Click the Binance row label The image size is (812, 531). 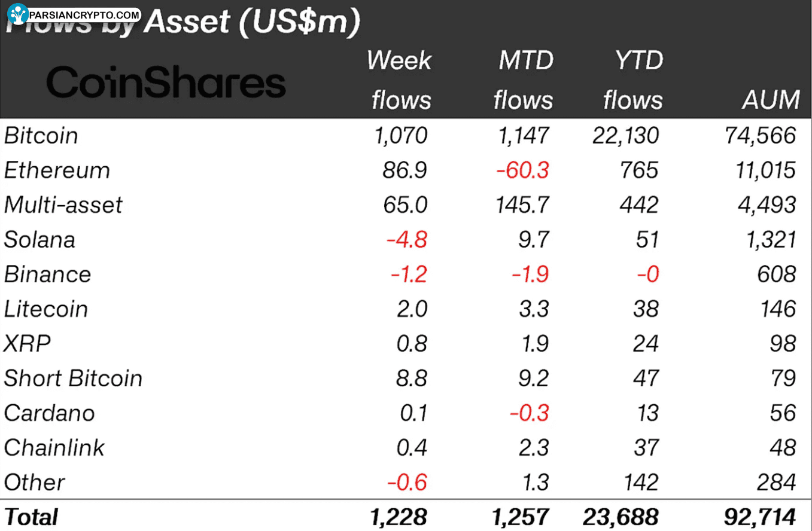[x=48, y=274]
